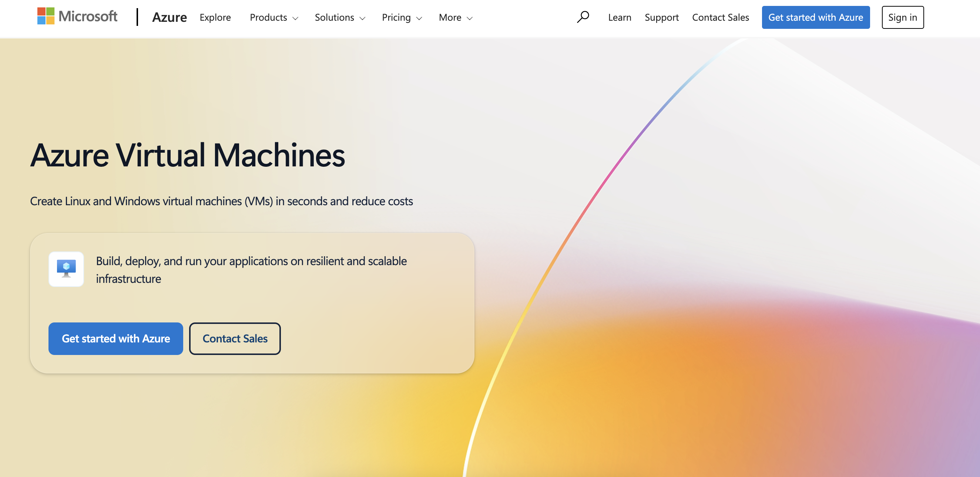
Task: Click the outlined Contact Sales button
Action: point(235,338)
